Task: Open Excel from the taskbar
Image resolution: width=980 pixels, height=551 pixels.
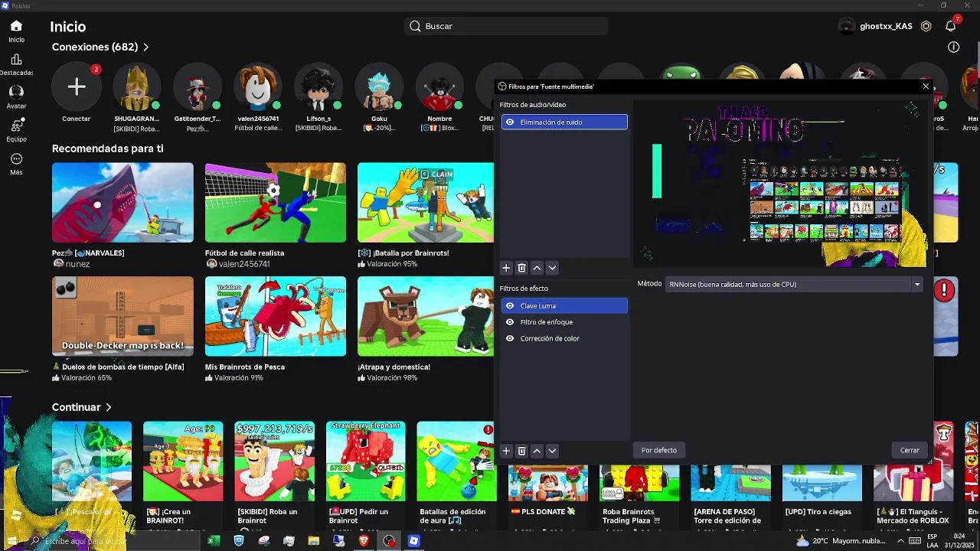Action: pos(214,541)
